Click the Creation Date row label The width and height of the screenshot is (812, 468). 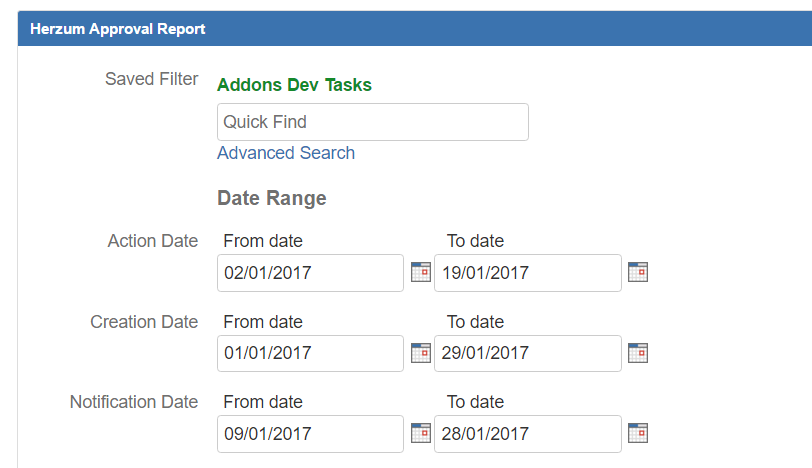144,322
